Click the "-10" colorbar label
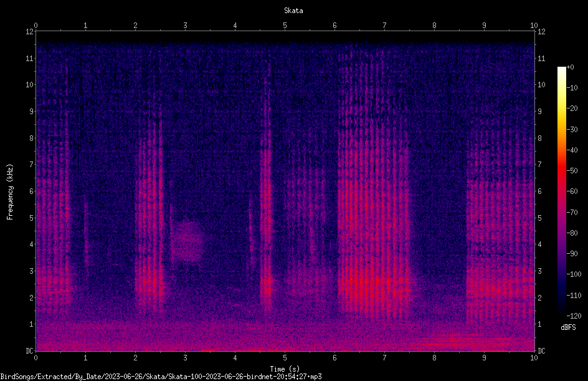Image resolution: width=588 pixels, height=381 pixels. coord(572,88)
